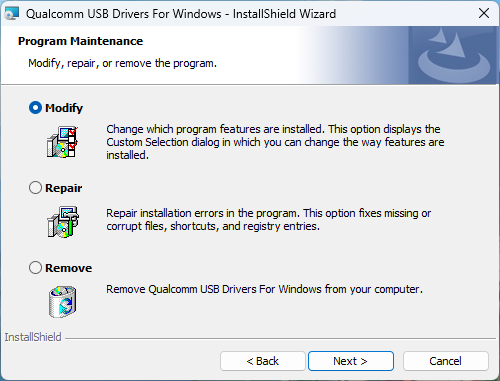Click 'Modify, repair, or remove the program' subtitle

pyautogui.click(x=122, y=63)
